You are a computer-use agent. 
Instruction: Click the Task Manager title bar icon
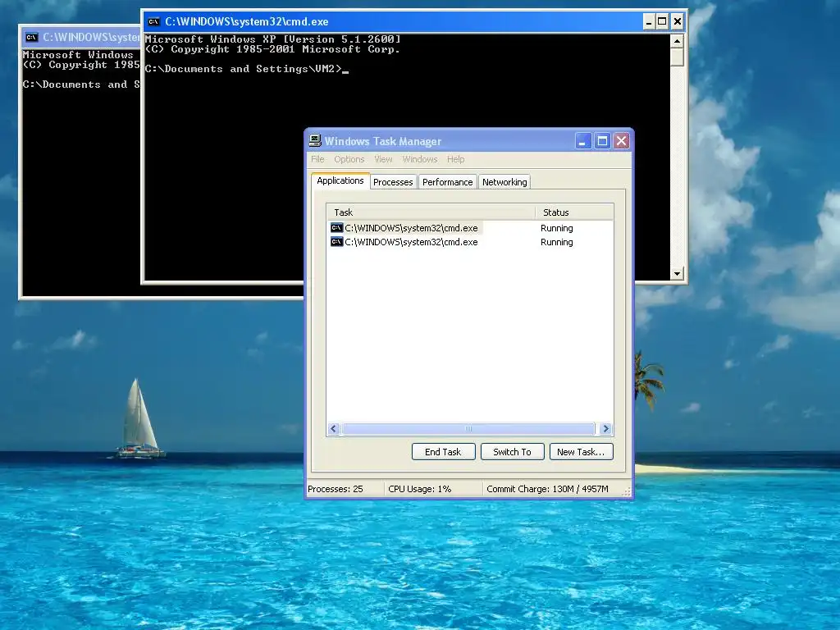point(315,141)
